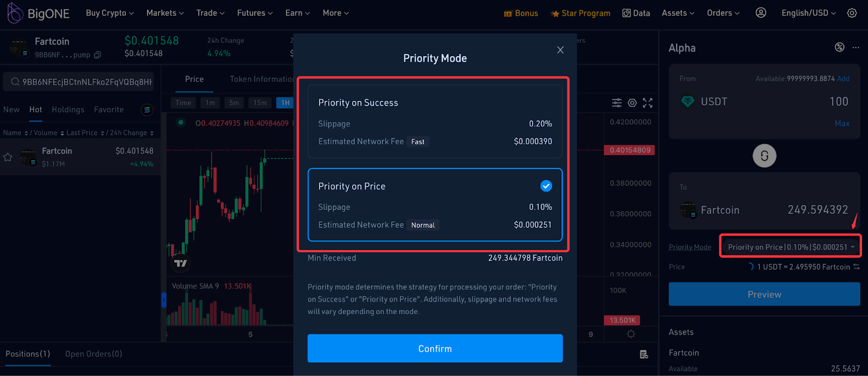Open the settings gear in header
The height and width of the screenshot is (376, 868).
[x=852, y=13]
